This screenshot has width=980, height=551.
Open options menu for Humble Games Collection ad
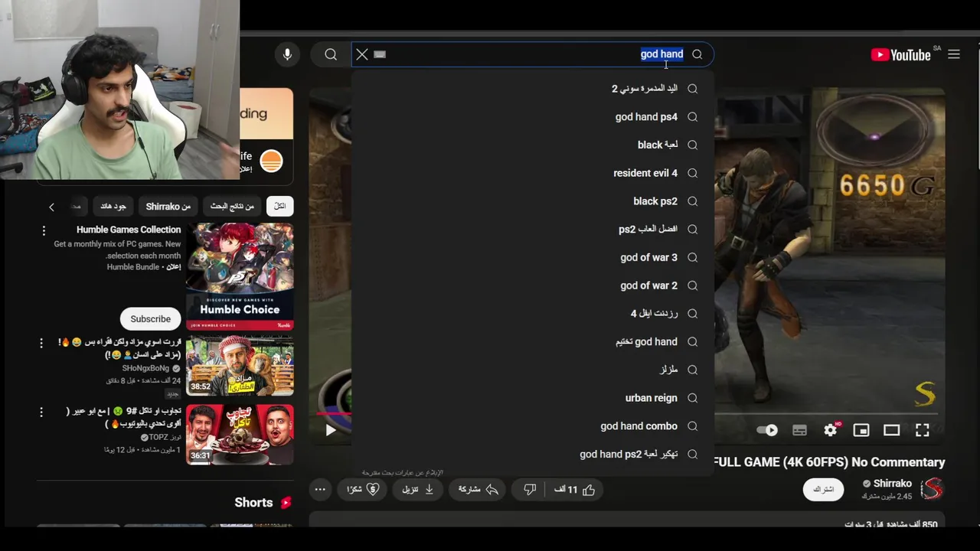pyautogui.click(x=44, y=230)
